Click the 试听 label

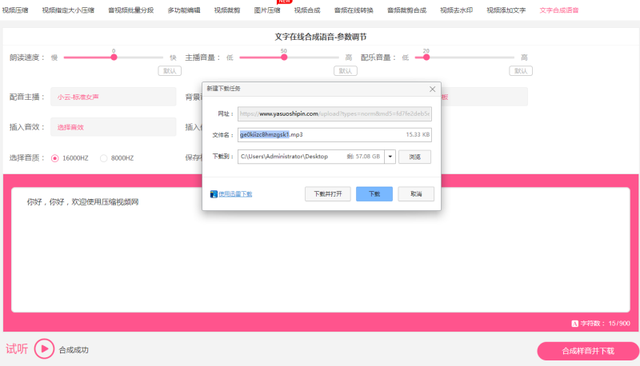(x=17, y=349)
